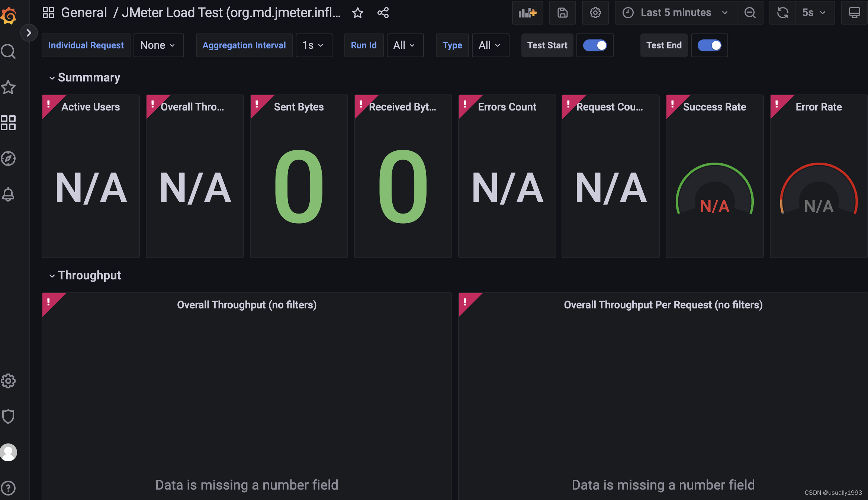
Task: Open Server Admin shield icon
Action: [8, 417]
